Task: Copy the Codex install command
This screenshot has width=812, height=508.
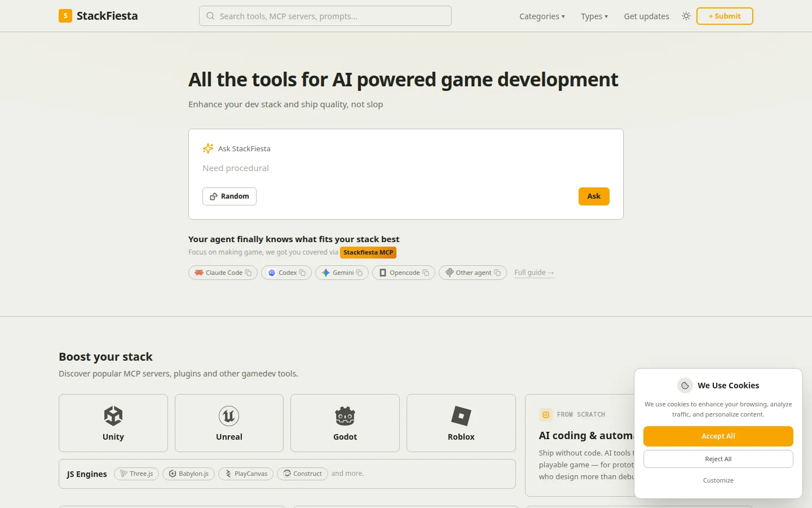Action: point(302,273)
